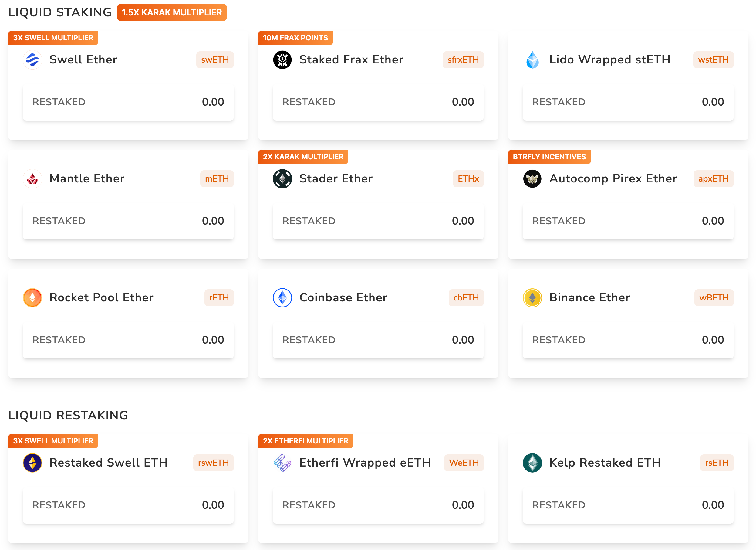Click the Rocket Pool Ether orange icon
The width and height of the screenshot is (756, 550).
pos(32,297)
